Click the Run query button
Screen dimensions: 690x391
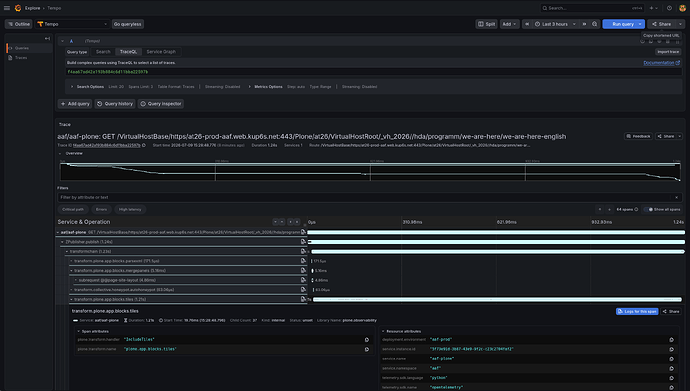click(620, 24)
